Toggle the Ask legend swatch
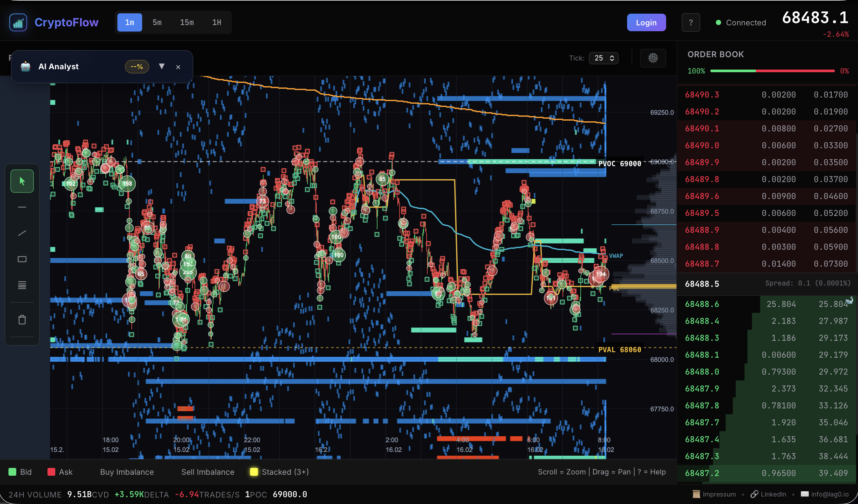The width and height of the screenshot is (858, 504). click(x=51, y=472)
